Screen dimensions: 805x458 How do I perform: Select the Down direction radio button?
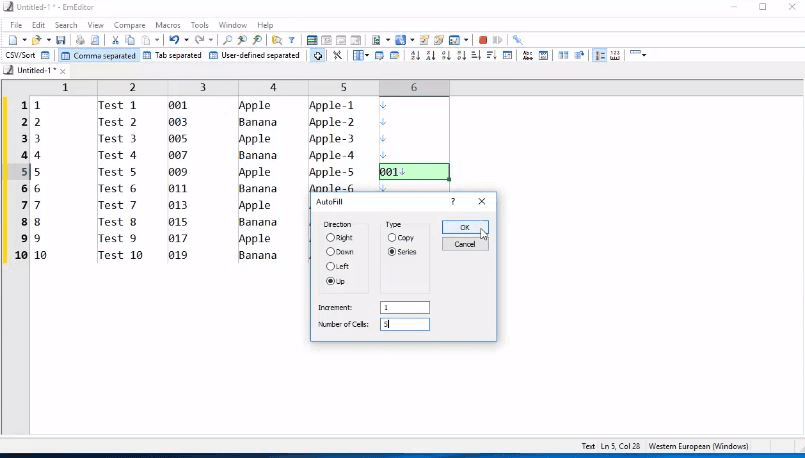(331, 252)
